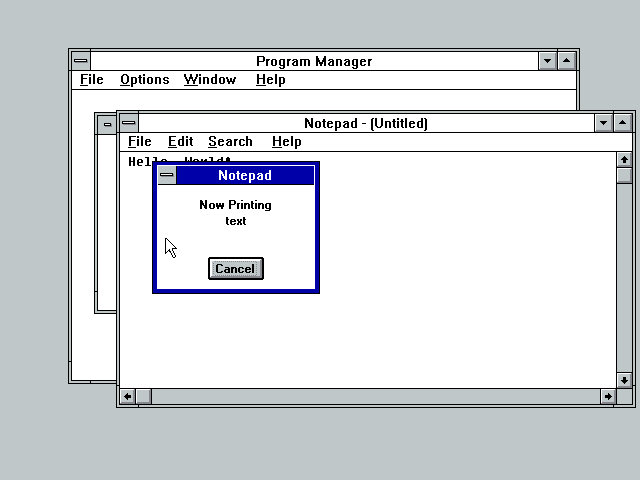640x480 pixels.
Task: Open Program Manager's control menu box
Action: tap(81, 61)
